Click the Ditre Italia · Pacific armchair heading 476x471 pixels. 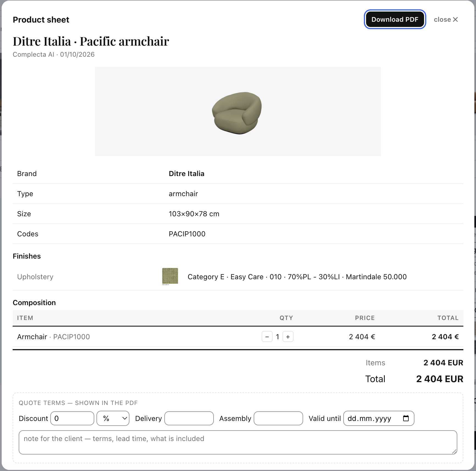click(91, 41)
